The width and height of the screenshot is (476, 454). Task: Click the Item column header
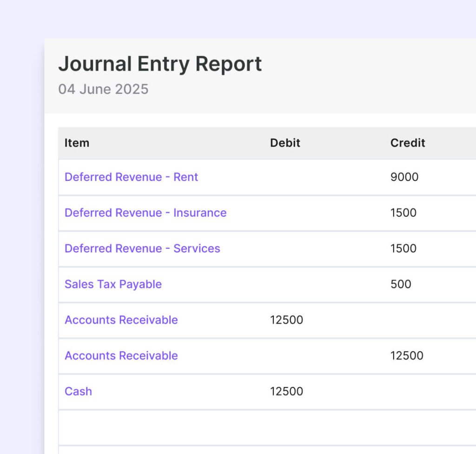point(77,143)
